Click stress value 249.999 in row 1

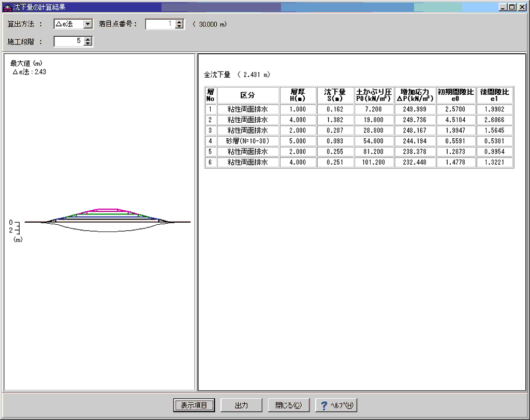[415, 109]
